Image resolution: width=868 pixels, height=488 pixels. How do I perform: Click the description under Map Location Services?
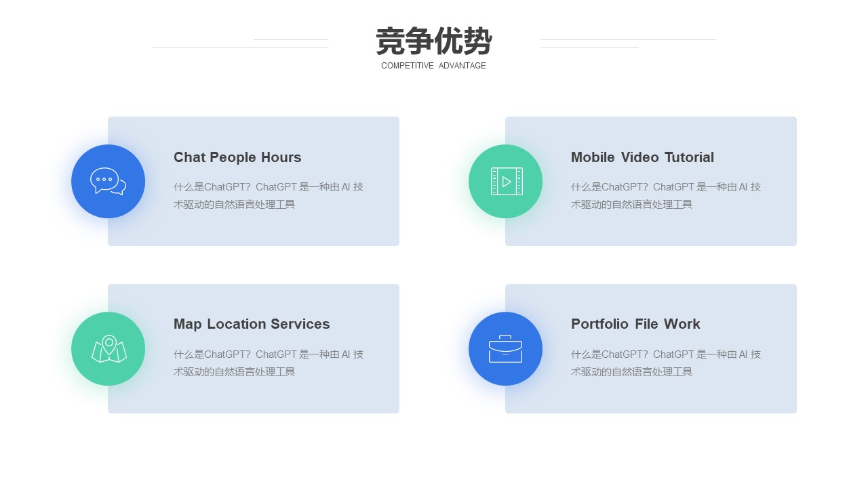click(269, 363)
